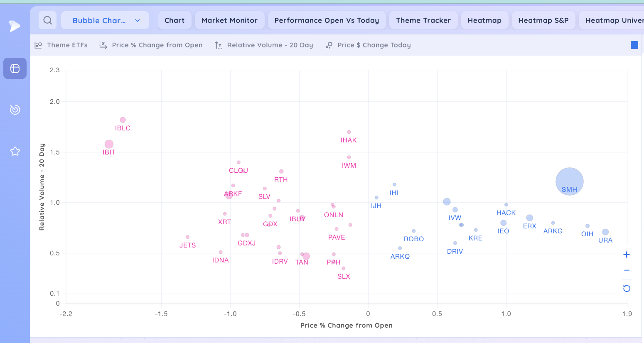Reset chart zoom with refresh icon
The height and width of the screenshot is (343, 644).
627,289
